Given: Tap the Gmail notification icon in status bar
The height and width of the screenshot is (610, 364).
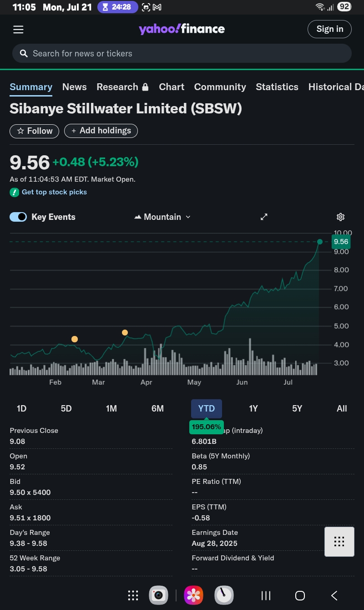Looking at the screenshot, I should [x=157, y=7].
